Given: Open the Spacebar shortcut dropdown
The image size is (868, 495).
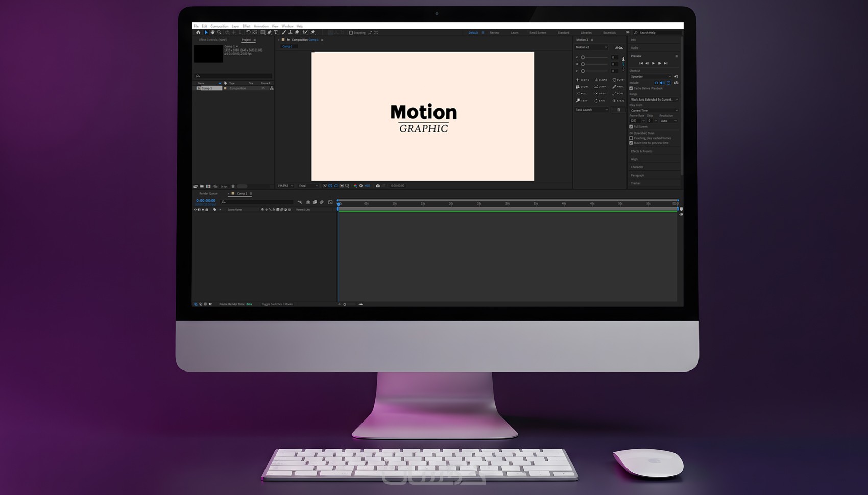Looking at the screenshot, I should [651, 77].
